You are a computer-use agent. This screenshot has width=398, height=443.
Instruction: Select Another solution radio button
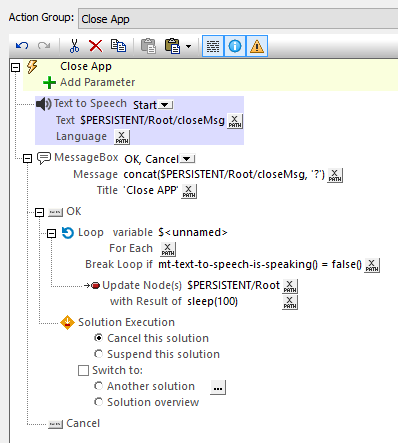(x=98, y=386)
